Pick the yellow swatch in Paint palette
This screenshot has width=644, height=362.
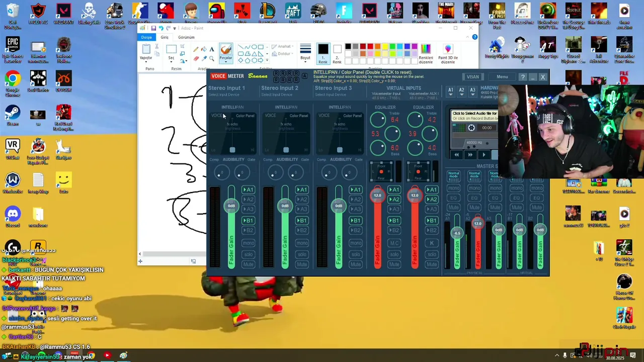[x=385, y=47]
